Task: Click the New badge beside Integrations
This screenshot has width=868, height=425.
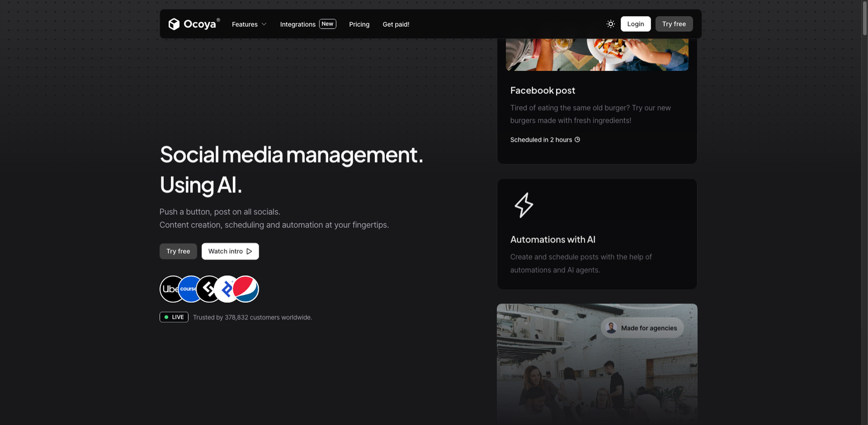Action: [328, 24]
